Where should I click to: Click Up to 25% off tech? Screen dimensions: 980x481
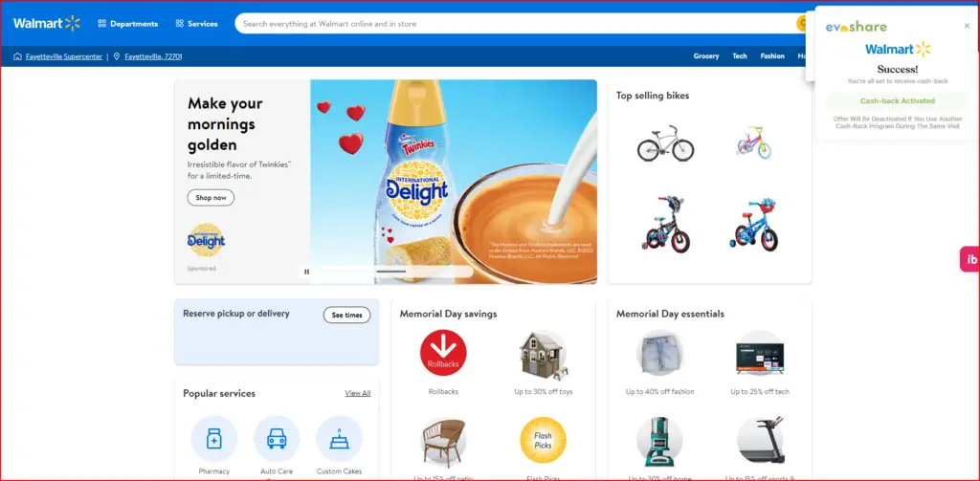[760, 392]
